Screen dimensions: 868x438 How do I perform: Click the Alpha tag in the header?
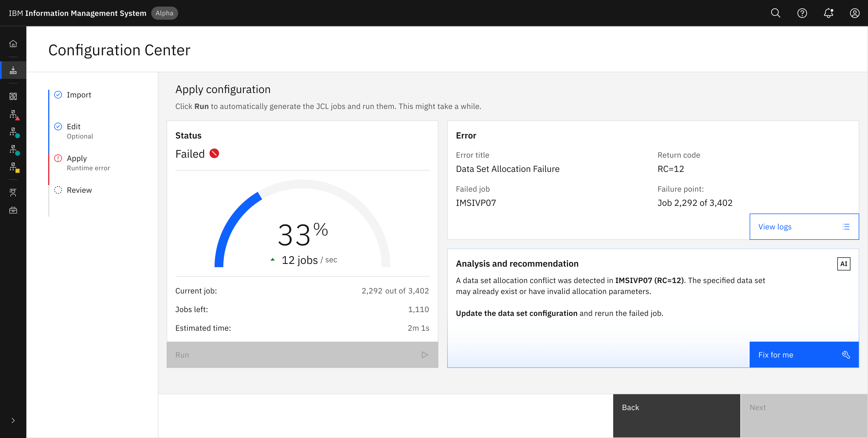pos(164,13)
